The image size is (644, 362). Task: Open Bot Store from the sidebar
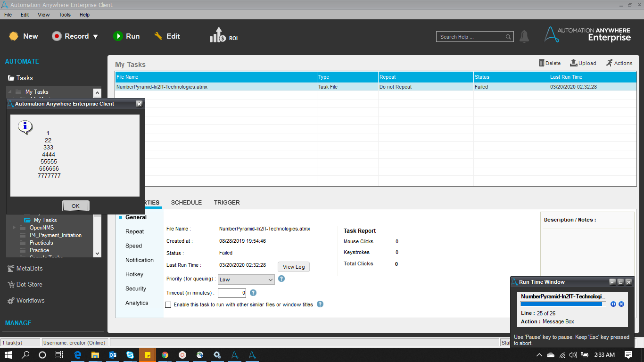click(29, 284)
